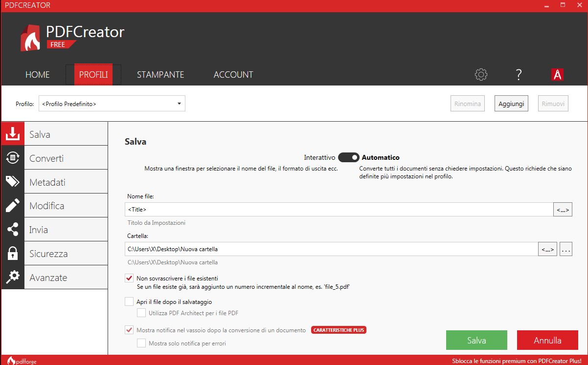The height and width of the screenshot is (365, 588).
Task: Check Mostra solo notifica per errori
Action: pyautogui.click(x=141, y=344)
